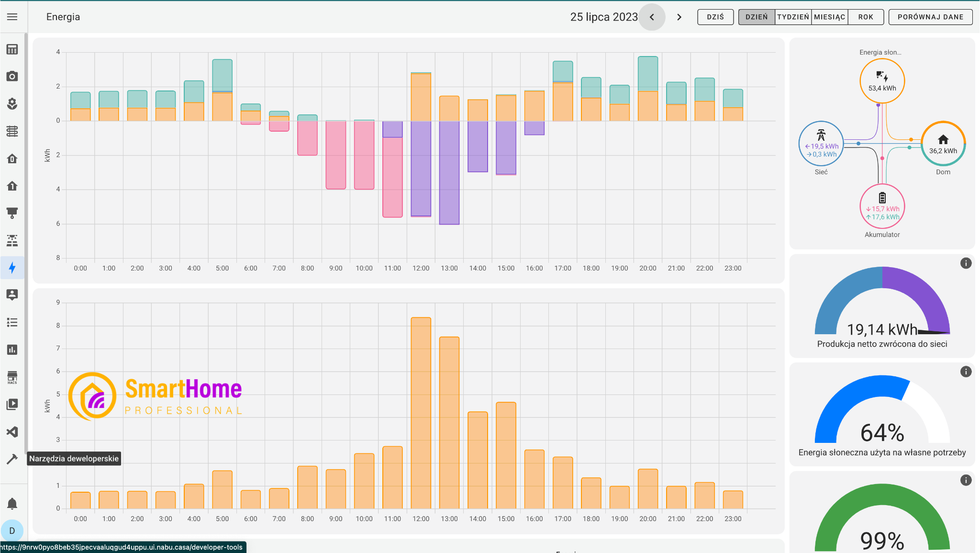Open the history bar chart icon
This screenshot has height=553, width=980.
click(12, 350)
